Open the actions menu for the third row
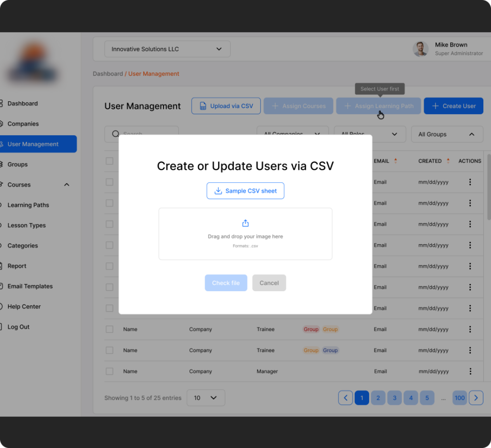This screenshot has width=491, height=448. [x=470, y=224]
